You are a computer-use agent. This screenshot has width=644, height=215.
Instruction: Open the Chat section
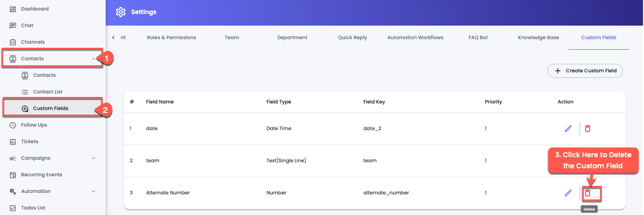(27, 26)
